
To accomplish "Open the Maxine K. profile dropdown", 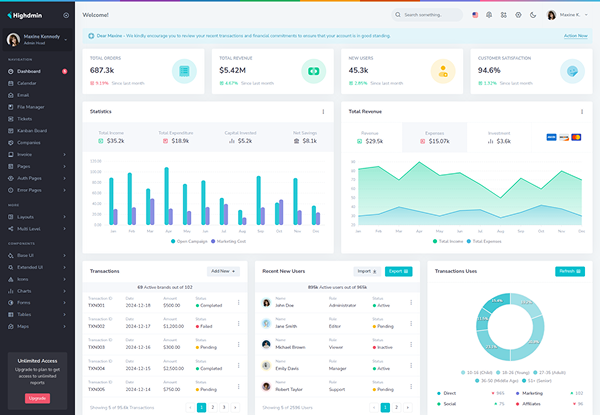I will (x=567, y=15).
